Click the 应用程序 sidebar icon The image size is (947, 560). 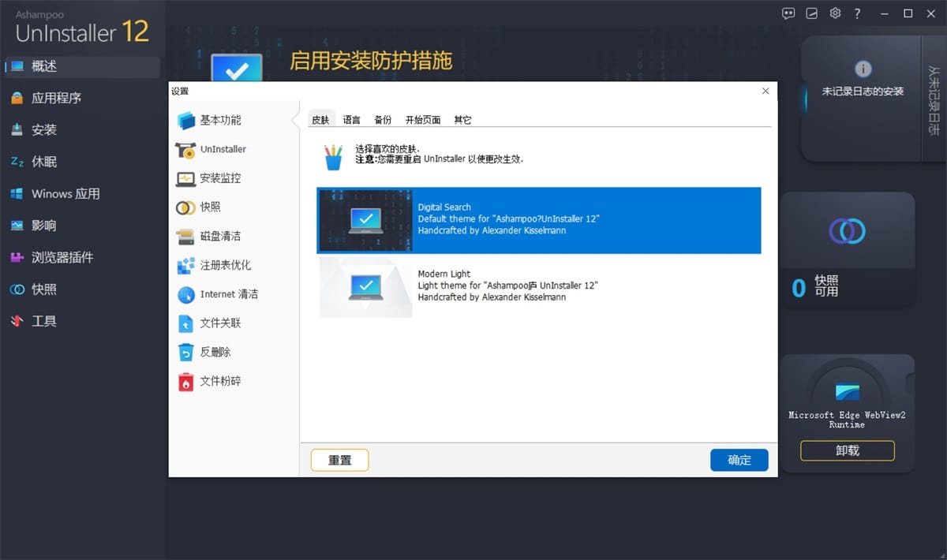point(17,99)
